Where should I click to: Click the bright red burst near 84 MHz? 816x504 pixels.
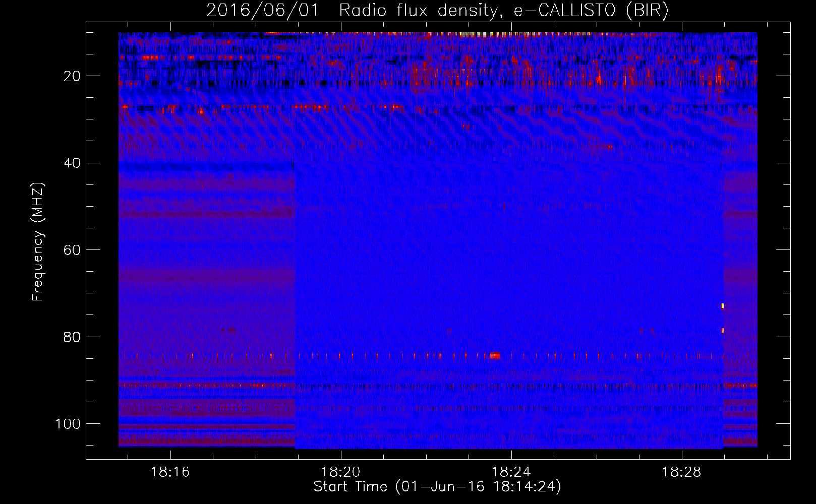coord(495,356)
